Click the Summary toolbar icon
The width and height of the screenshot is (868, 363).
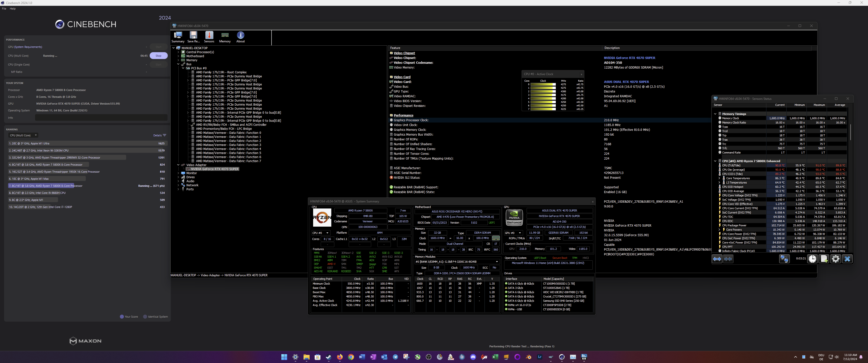pyautogui.click(x=178, y=36)
